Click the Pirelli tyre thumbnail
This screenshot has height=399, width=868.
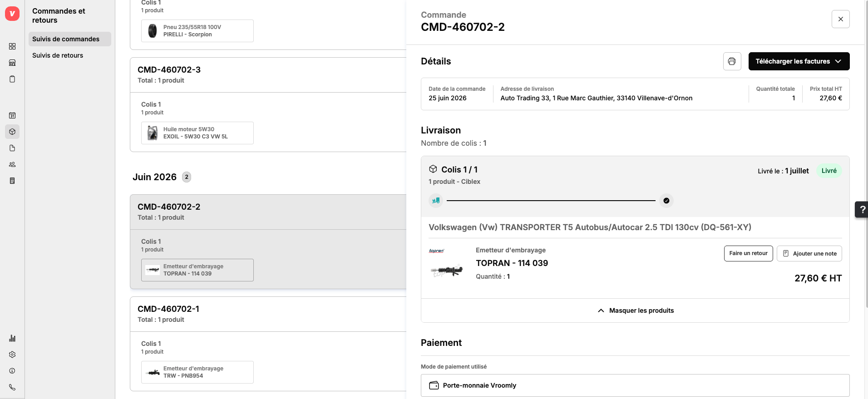(153, 31)
